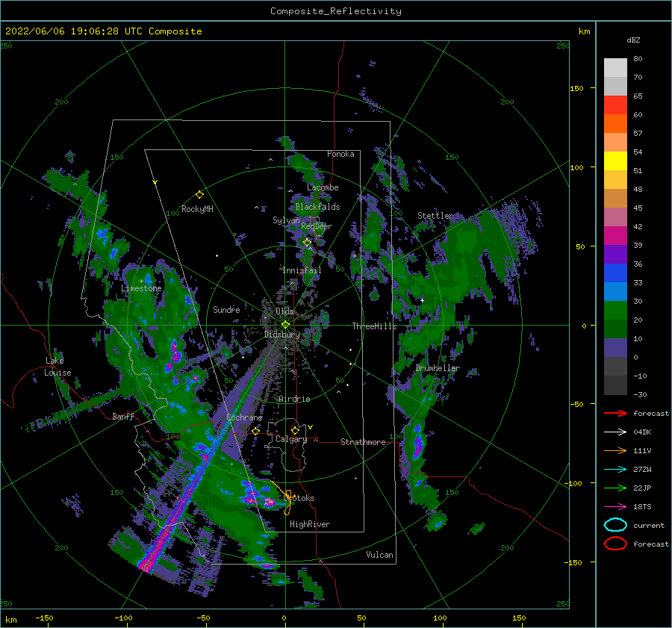Click the Didsbury label near center
The image size is (672, 628).
coord(282,335)
